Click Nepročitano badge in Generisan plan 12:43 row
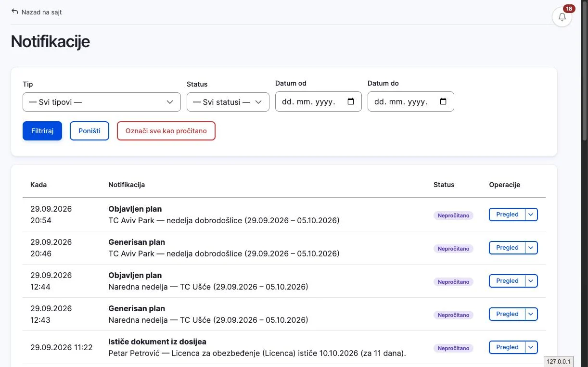Viewport: 588px width, 367px height. [454, 316]
